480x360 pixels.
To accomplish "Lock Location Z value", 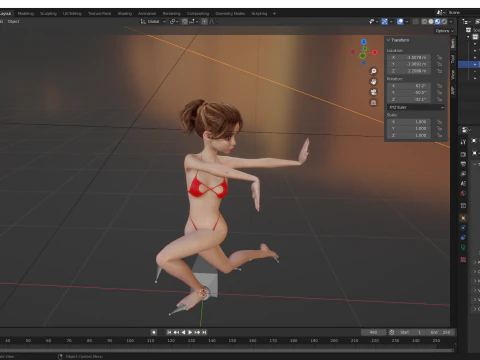I will click(439, 71).
